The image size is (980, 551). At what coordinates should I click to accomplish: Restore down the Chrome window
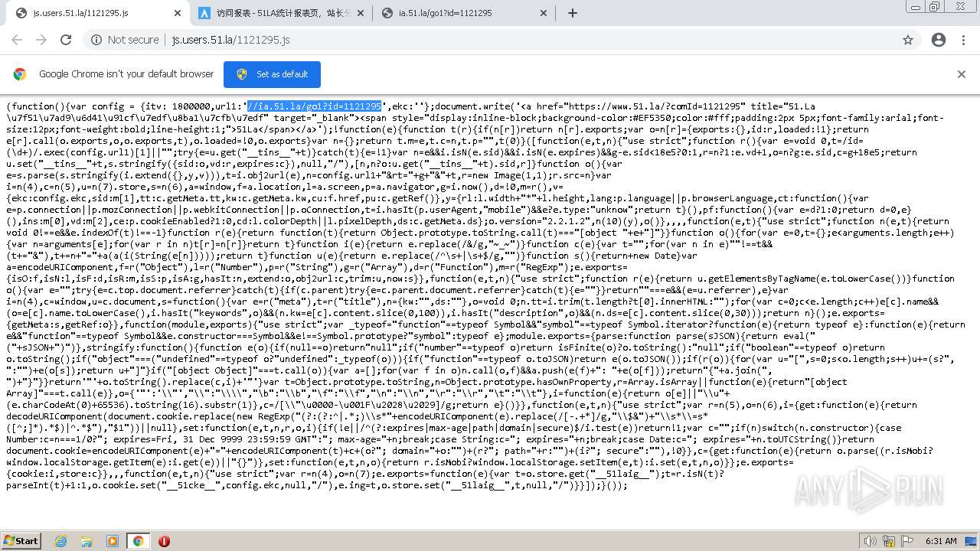pos(935,6)
